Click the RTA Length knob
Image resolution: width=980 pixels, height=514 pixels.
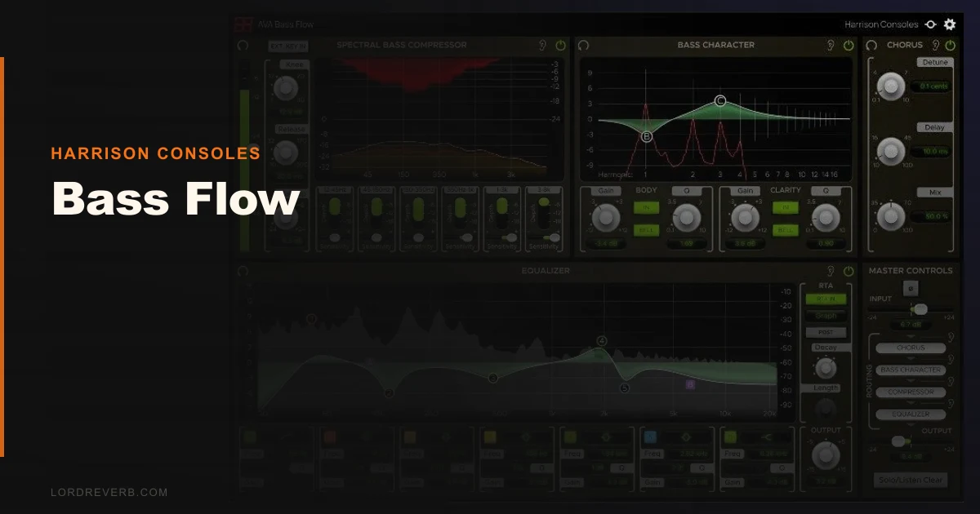coord(826,406)
